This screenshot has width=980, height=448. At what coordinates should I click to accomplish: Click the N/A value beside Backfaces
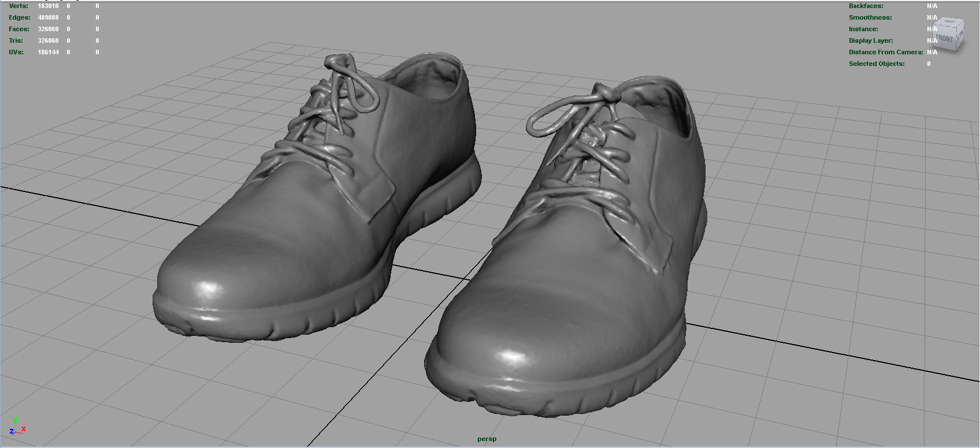click(x=932, y=6)
